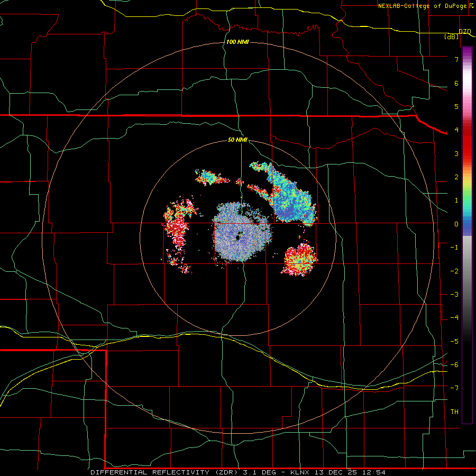Click the black radar site hole at center
This screenshot has height=476, width=476.
coord(239,237)
